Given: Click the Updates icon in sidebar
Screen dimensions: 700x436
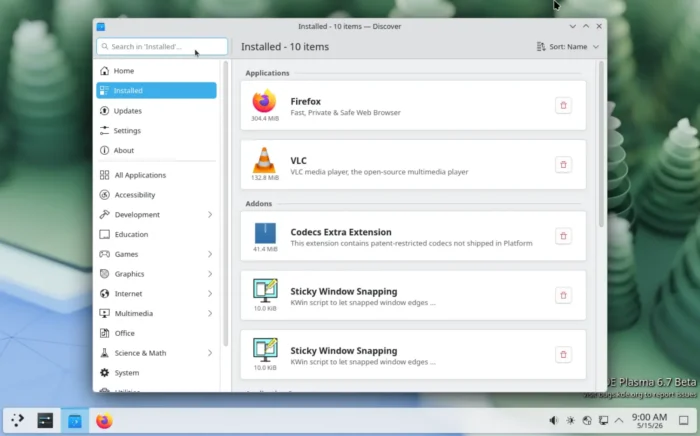Looking at the screenshot, I should pyautogui.click(x=104, y=111).
